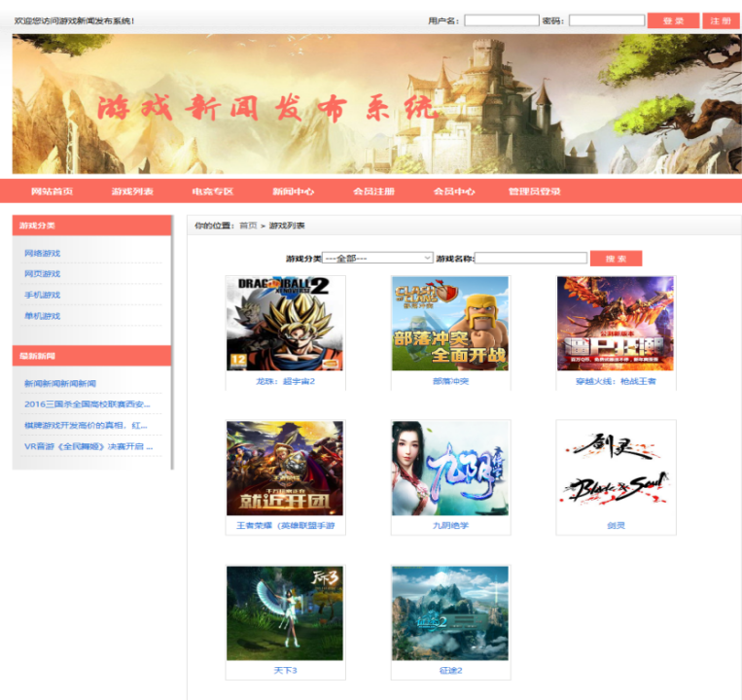Open news about 2016三国杀全国高校联赛
This screenshot has width=742, height=700.
[x=88, y=404]
